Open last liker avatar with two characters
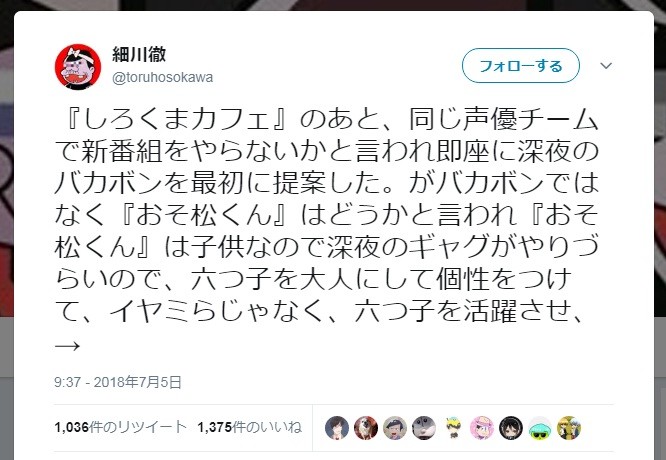The width and height of the screenshot is (666, 460). pyautogui.click(x=569, y=428)
